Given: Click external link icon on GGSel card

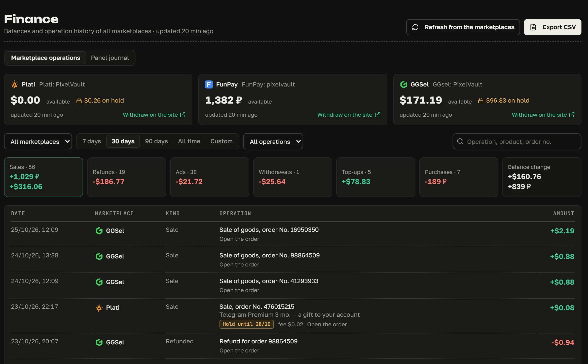Looking at the screenshot, I should (572, 115).
